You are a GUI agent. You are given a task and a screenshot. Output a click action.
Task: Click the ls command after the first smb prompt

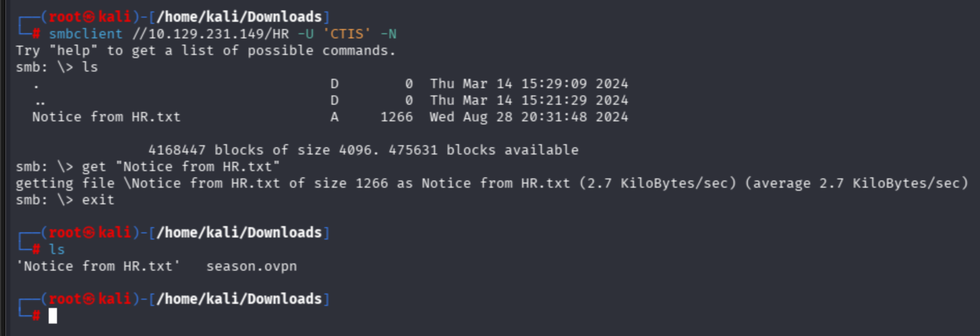click(90, 67)
